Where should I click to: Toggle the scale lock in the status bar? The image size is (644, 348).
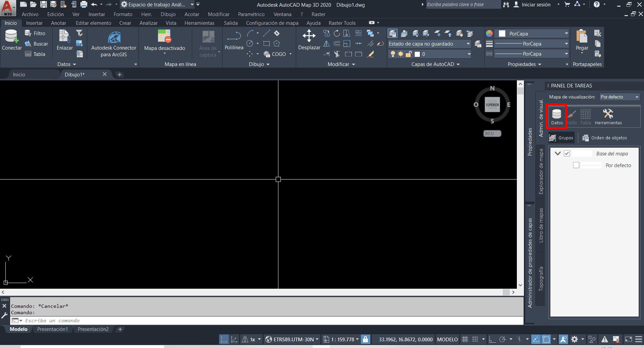[x=365, y=339]
